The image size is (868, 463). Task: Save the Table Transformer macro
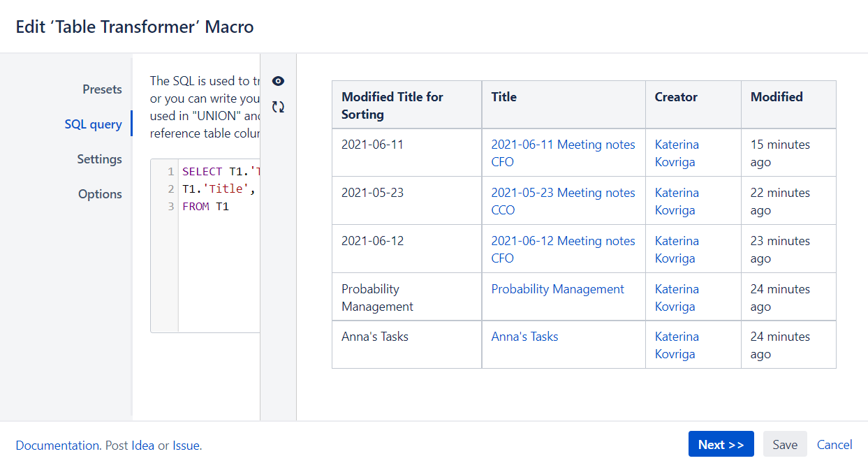(x=784, y=444)
